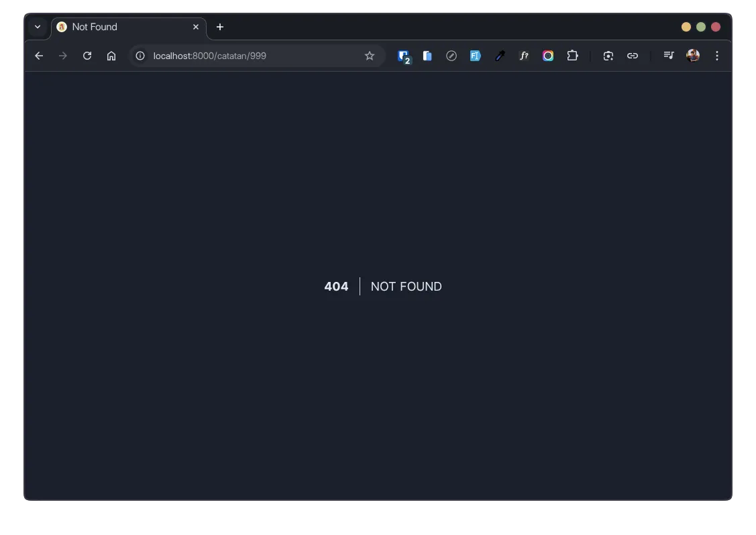Click the clipboard extension icon
Screen dimensions: 756x535
427,56
